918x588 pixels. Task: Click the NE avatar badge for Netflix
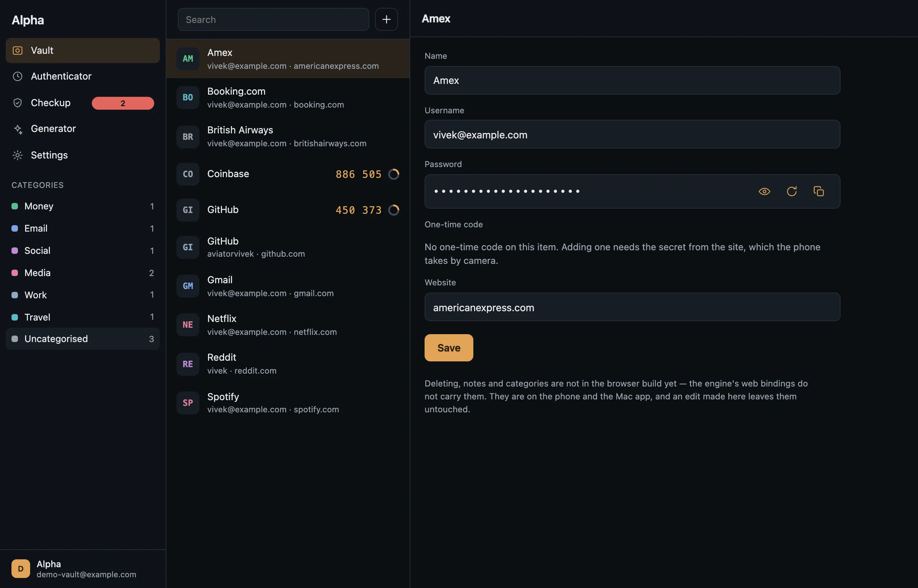[x=188, y=325]
